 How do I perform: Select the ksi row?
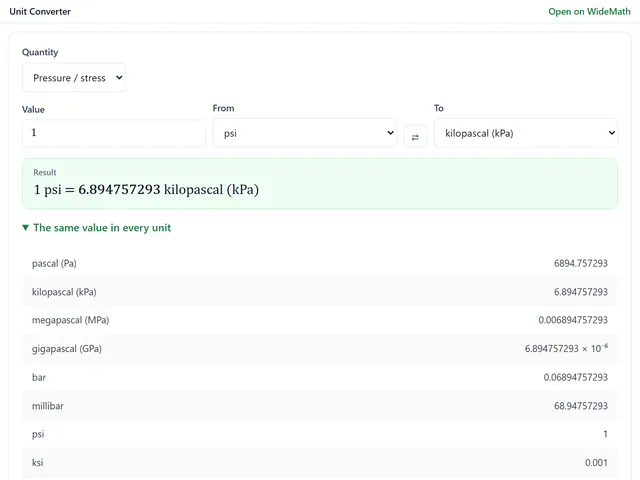tap(320, 462)
